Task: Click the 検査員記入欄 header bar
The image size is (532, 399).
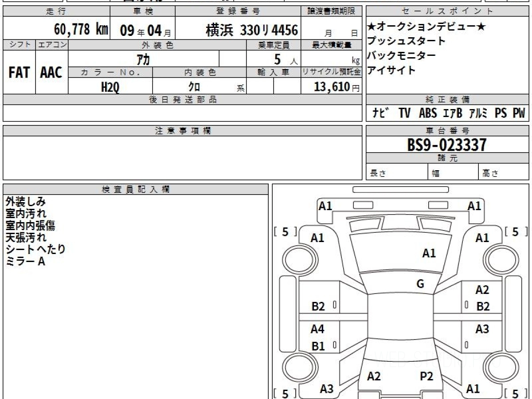Action: (x=136, y=189)
